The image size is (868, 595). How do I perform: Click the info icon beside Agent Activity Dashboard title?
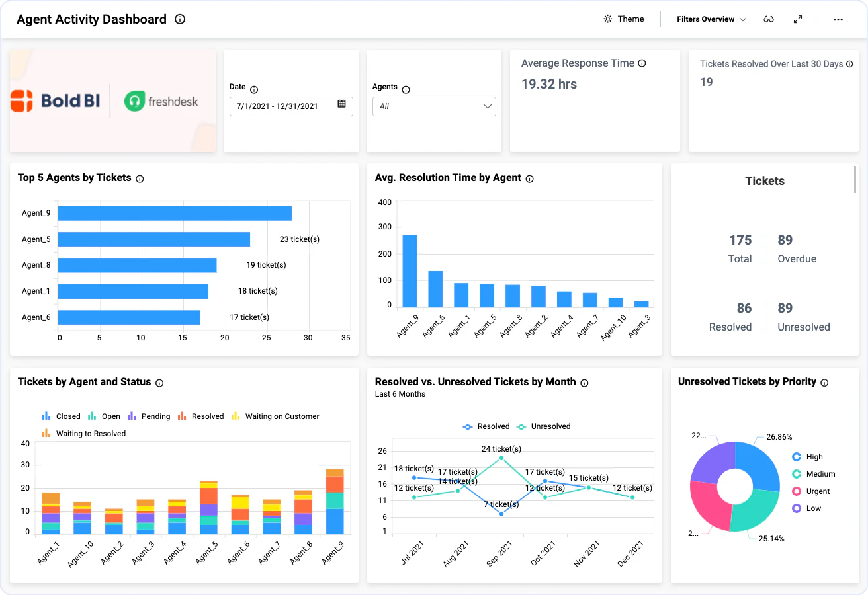click(x=180, y=19)
